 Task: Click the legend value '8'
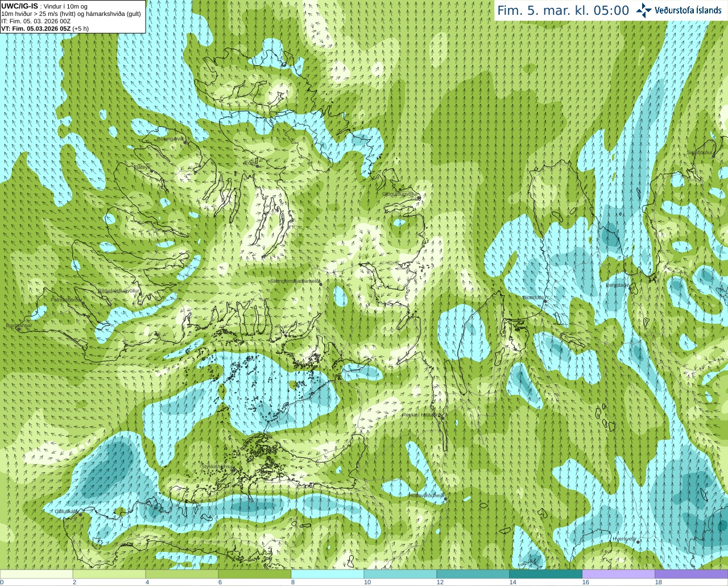(293, 582)
